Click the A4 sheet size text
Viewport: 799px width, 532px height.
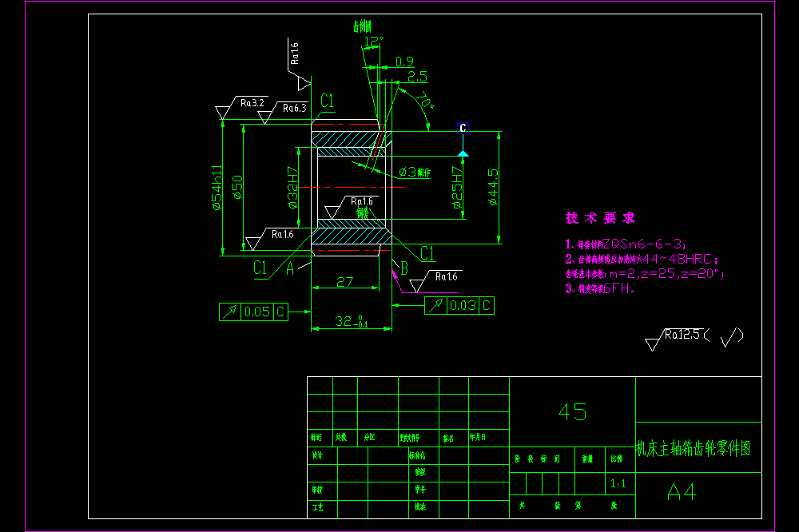click(x=682, y=492)
